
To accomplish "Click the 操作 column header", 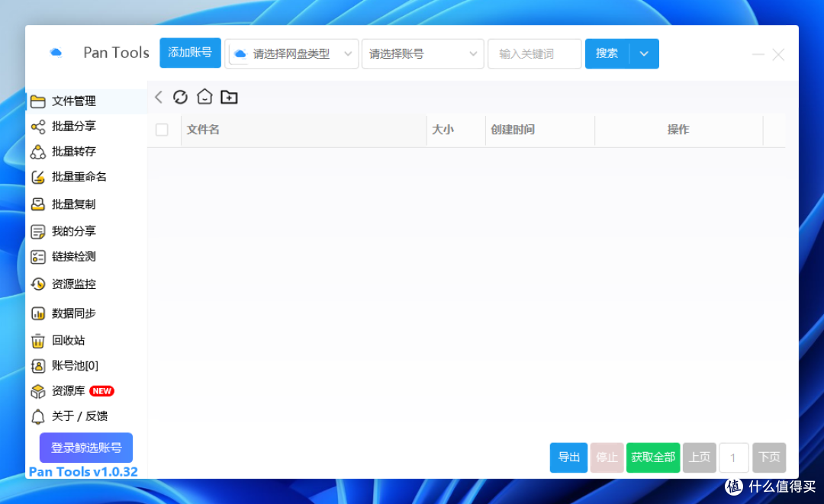I will pyautogui.click(x=678, y=130).
